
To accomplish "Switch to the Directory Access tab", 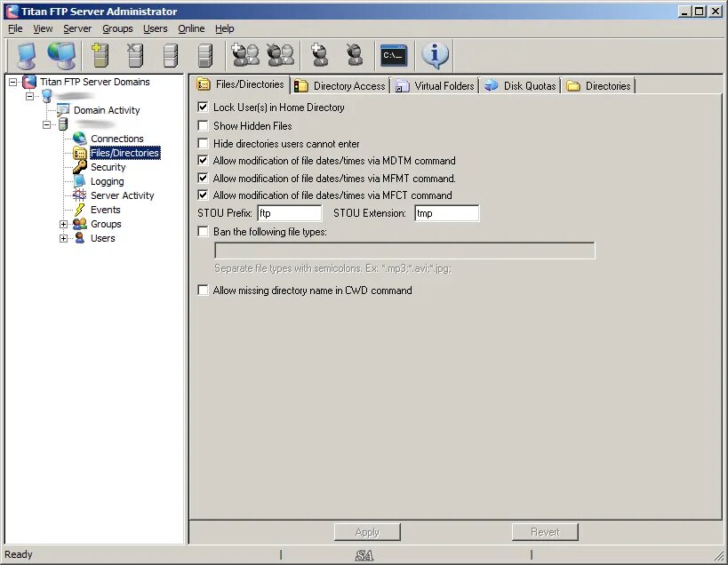I will point(340,86).
